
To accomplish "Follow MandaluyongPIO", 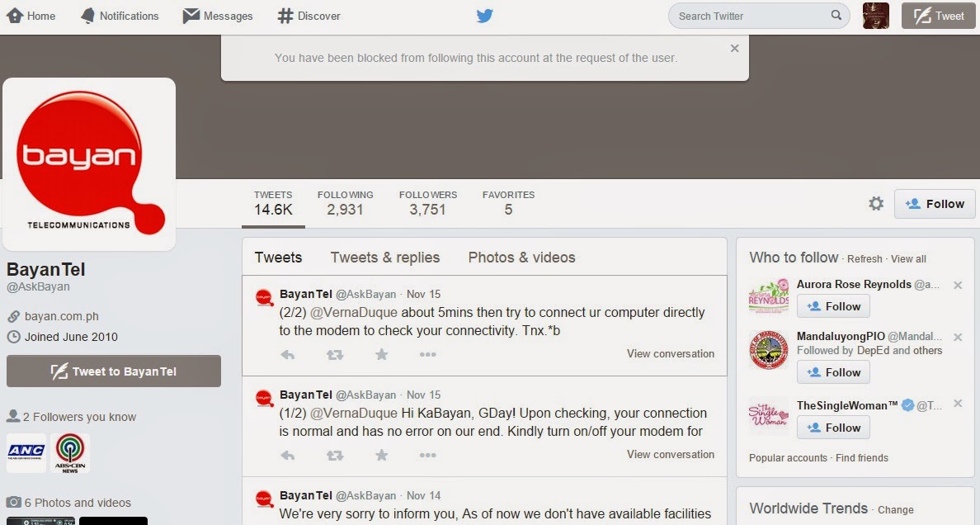I will pyautogui.click(x=833, y=372).
